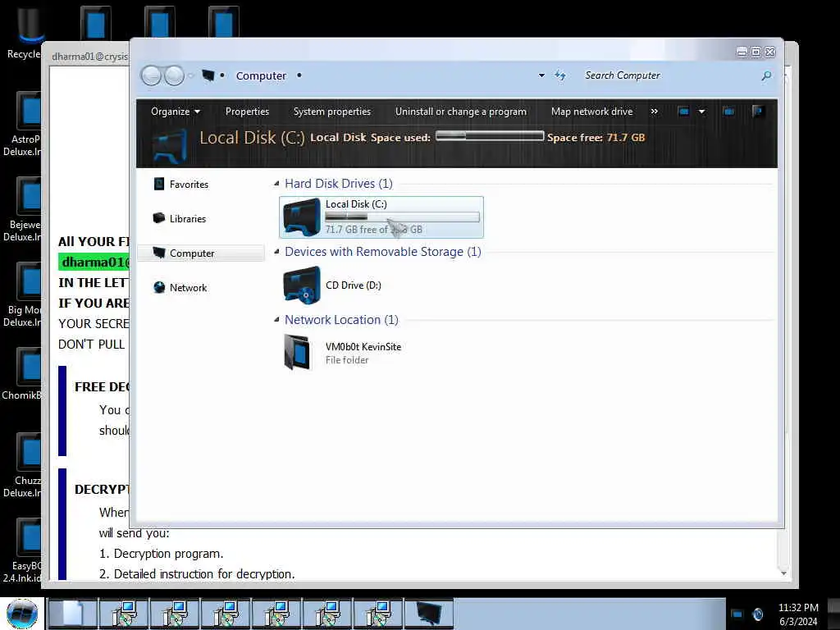Click the blank document taskbar icon
This screenshot has width=840, height=630.
(x=73, y=614)
